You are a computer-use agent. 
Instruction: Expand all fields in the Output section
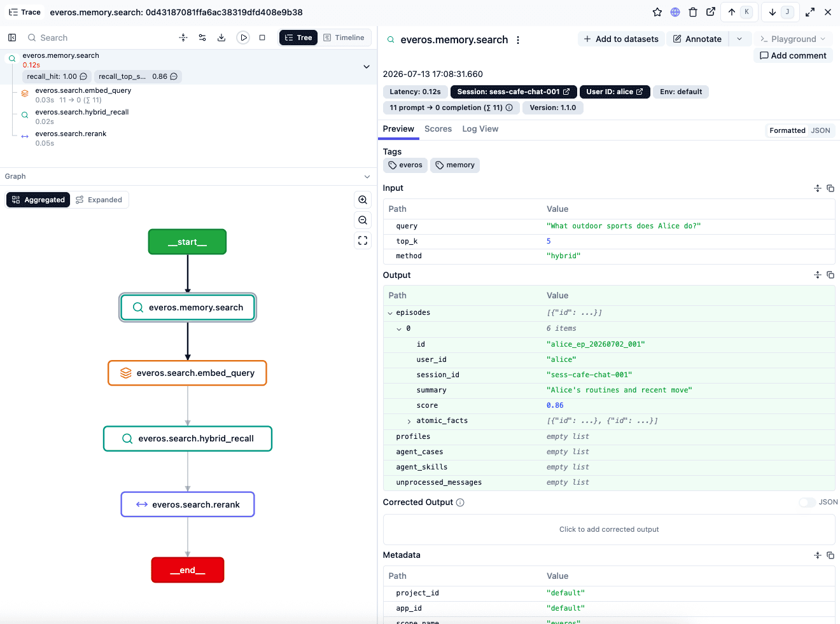pos(818,275)
